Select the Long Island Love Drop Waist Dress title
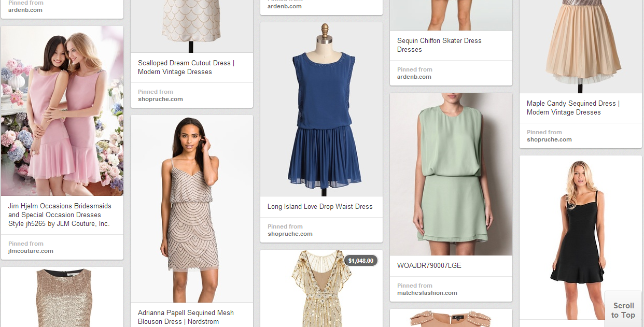Image resolution: width=644 pixels, height=327 pixels. click(320, 206)
